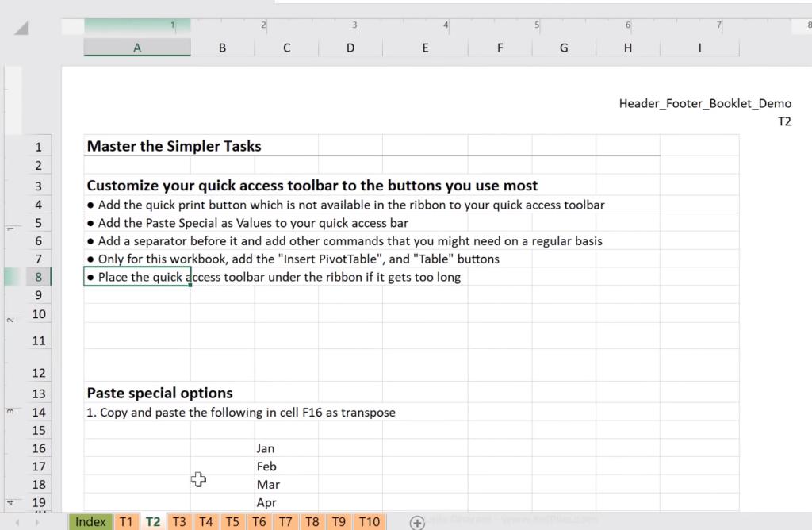The width and height of the screenshot is (812, 530).
Task: Select the cell containing 'Master the Simpler Tasks'
Action: [136, 146]
